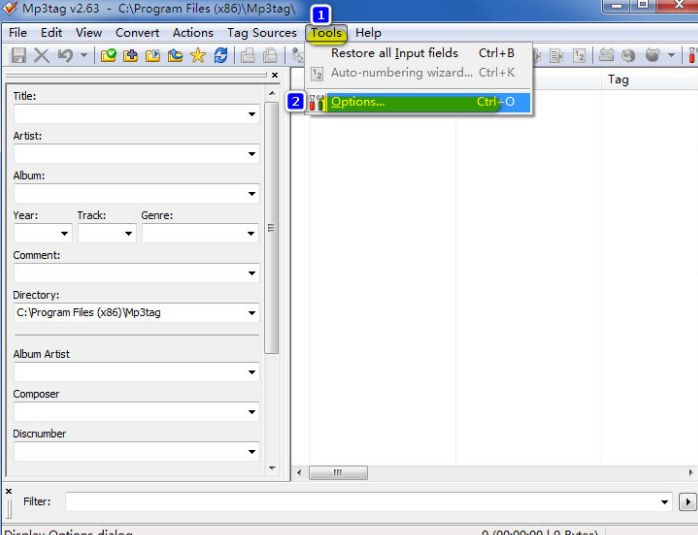Open the Help menu
Image resolution: width=698 pixels, height=535 pixels.
[368, 33]
